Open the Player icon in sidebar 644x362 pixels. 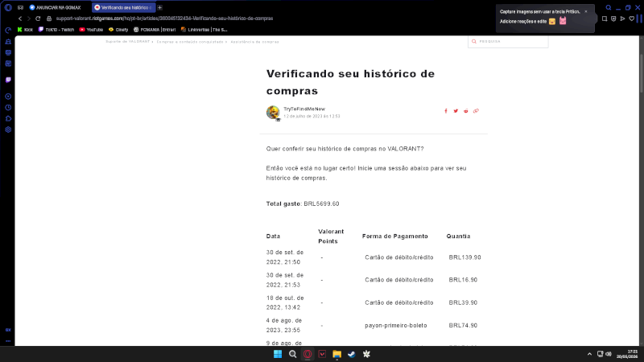tap(8, 97)
